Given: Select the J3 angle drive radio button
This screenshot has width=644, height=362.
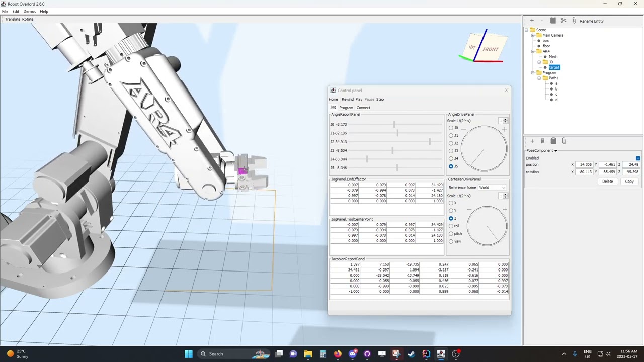Looking at the screenshot, I should (x=451, y=151).
